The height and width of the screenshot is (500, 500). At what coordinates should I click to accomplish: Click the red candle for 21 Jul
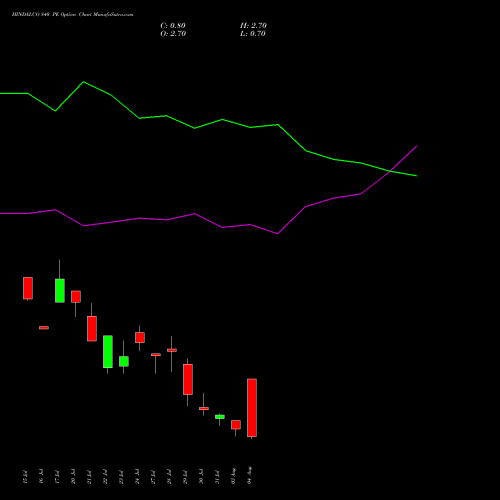(x=92, y=329)
